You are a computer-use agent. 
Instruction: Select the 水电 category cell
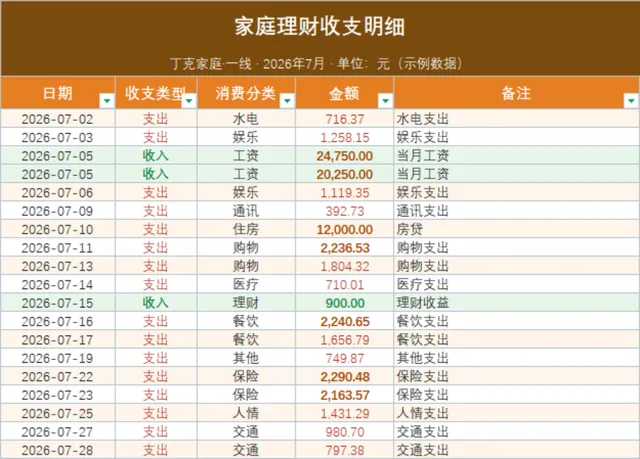click(246, 119)
